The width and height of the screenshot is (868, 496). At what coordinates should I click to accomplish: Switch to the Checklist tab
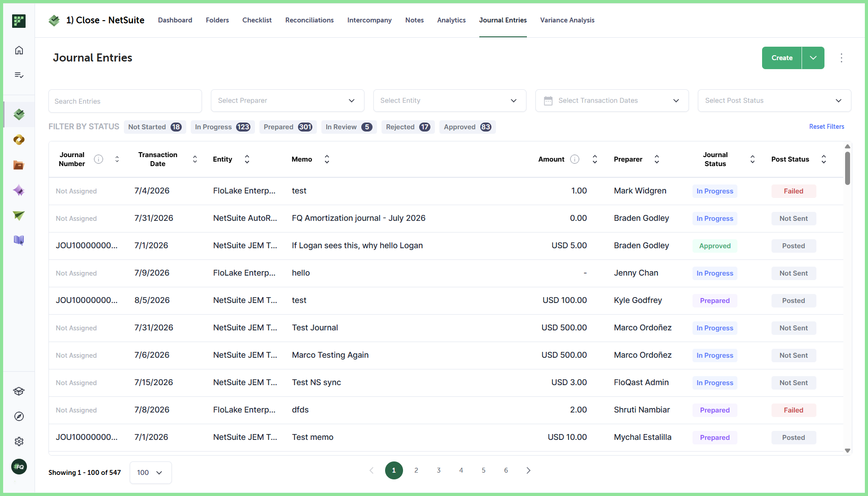pos(257,20)
